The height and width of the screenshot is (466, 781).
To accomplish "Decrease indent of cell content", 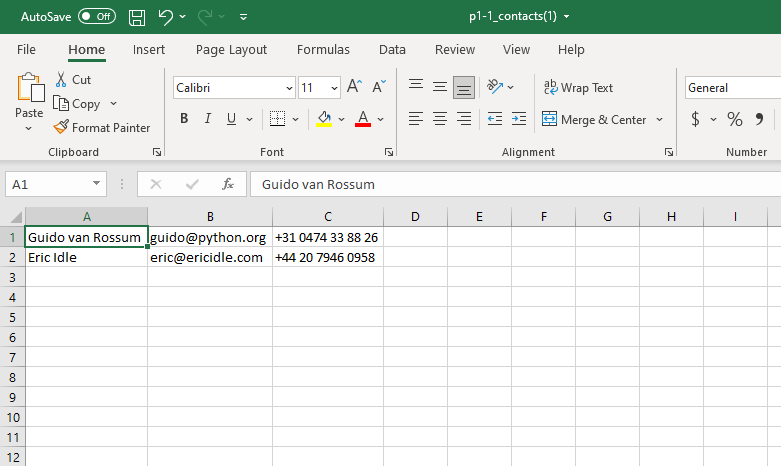I will coord(495,119).
